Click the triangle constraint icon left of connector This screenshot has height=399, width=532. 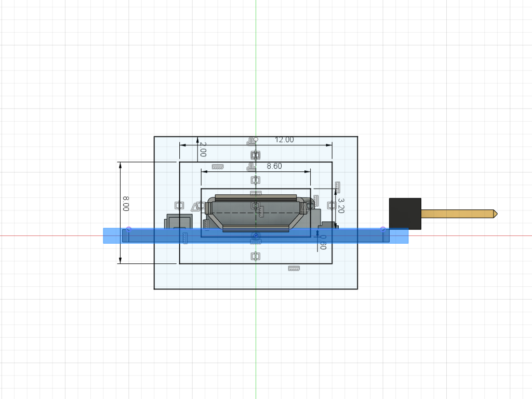coord(196,207)
